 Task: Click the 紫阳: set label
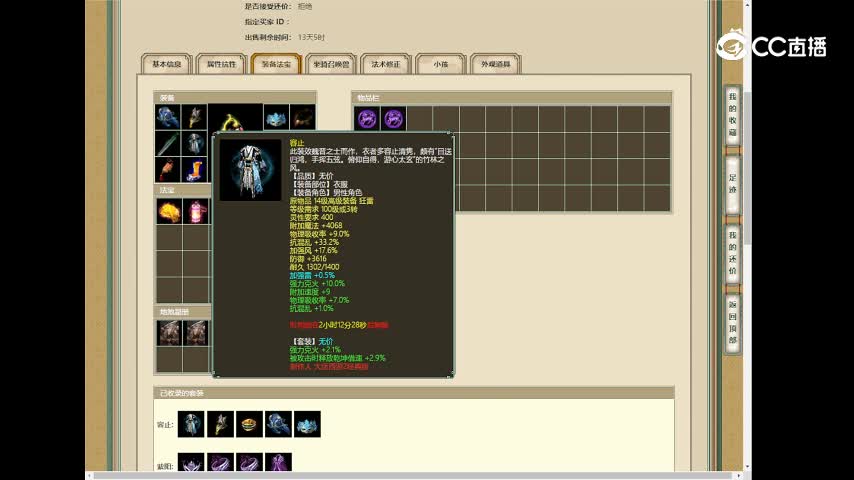point(165,467)
